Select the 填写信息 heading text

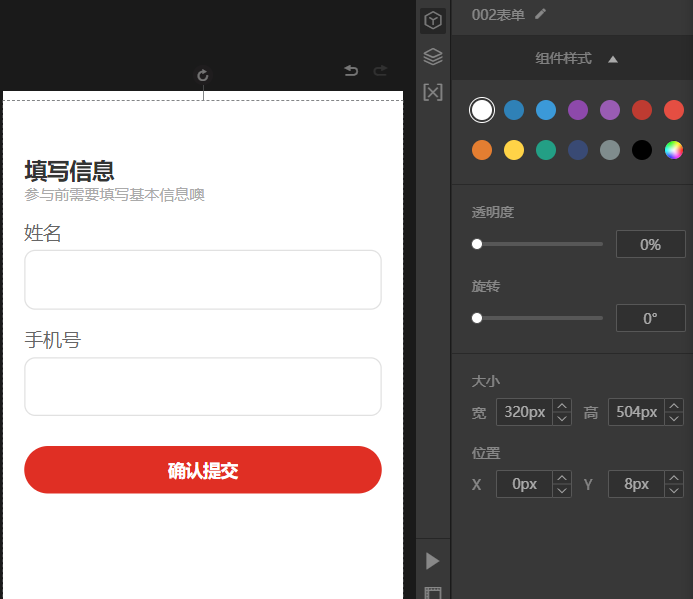[x=69, y=171]
